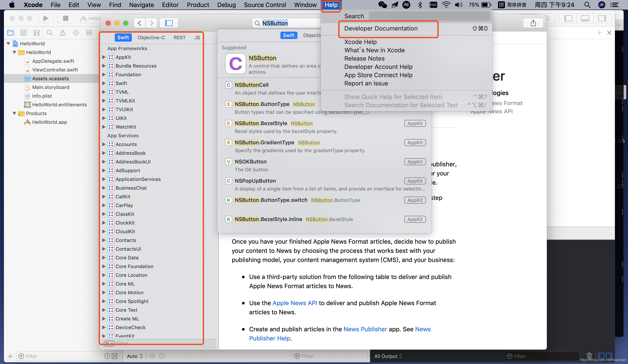Toggle Xcode left navigator panel visibility
The image size is (628, 364).
point(568,18)
